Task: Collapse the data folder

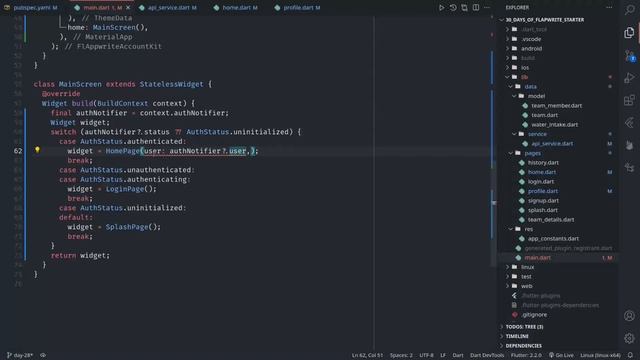Action: (x=531, y=87)
